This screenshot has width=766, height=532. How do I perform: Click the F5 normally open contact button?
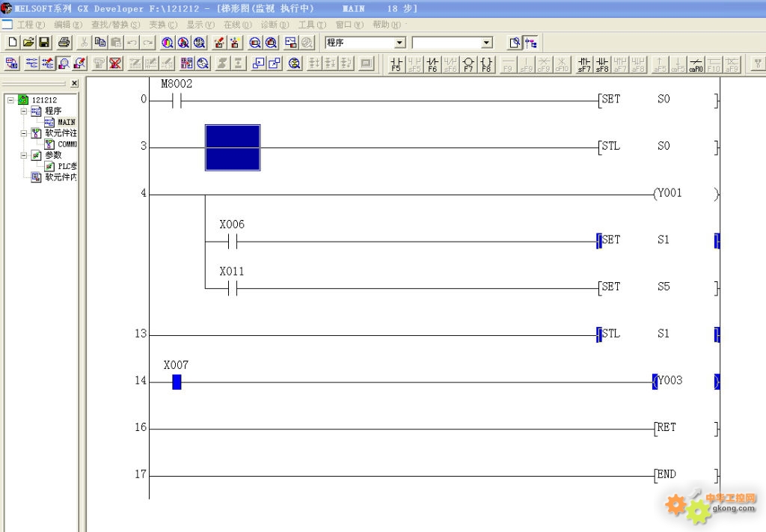(x=396, y=64)
